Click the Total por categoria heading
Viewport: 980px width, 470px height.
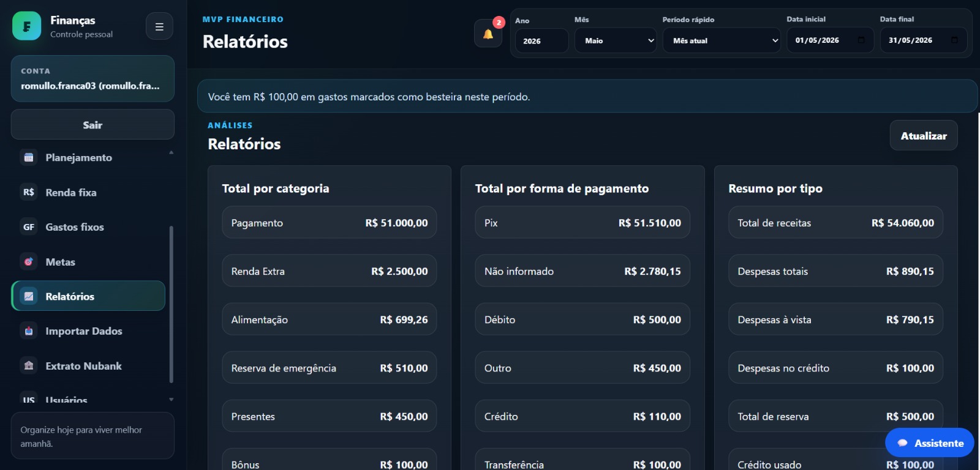[x=276, y=188]
